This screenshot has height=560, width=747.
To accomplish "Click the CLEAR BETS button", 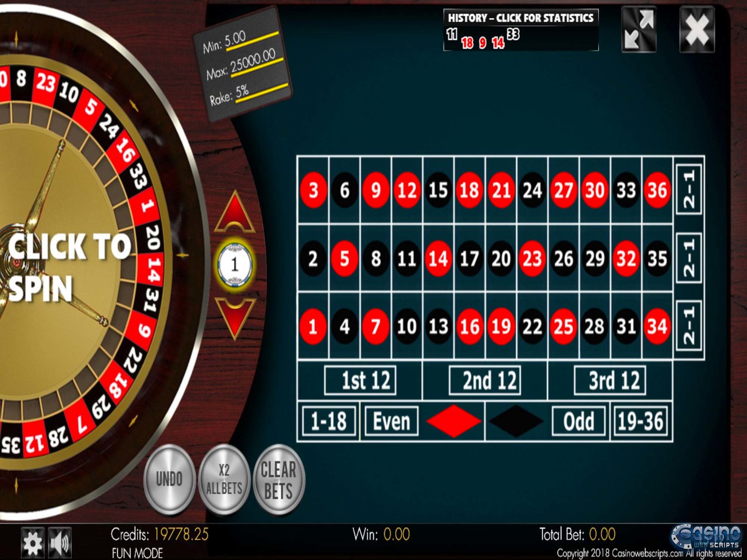I will 279,479.
